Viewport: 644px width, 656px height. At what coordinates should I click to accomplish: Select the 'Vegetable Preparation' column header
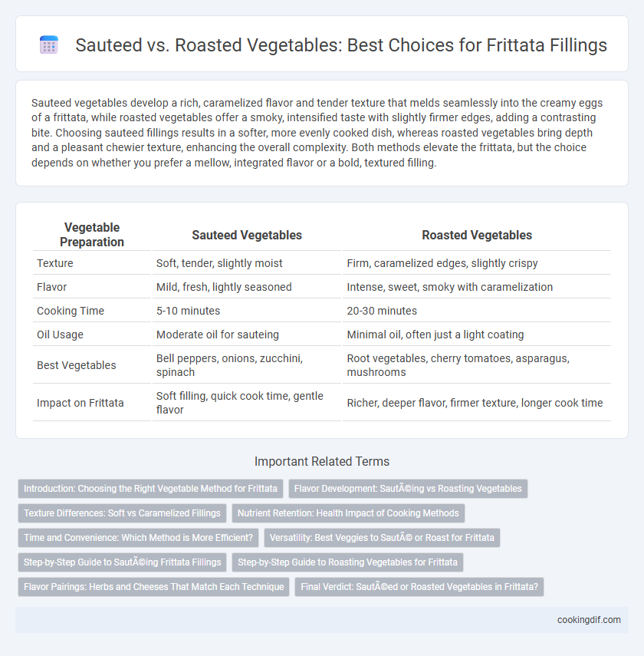pos(92,235)
